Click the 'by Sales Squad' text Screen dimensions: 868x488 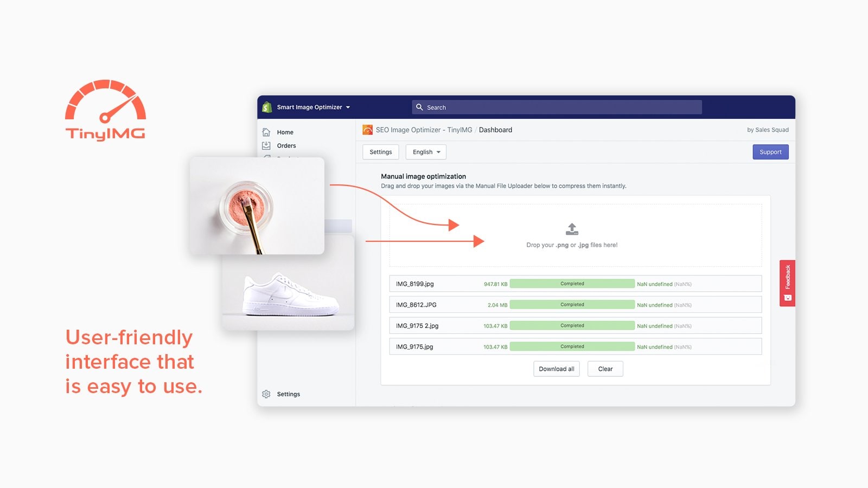[768, 130]
